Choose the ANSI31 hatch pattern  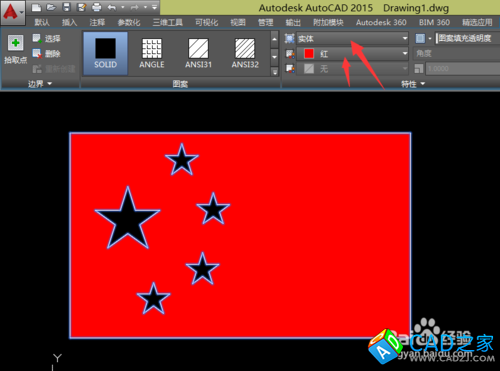pyautogui.click(x=198, y=53)
